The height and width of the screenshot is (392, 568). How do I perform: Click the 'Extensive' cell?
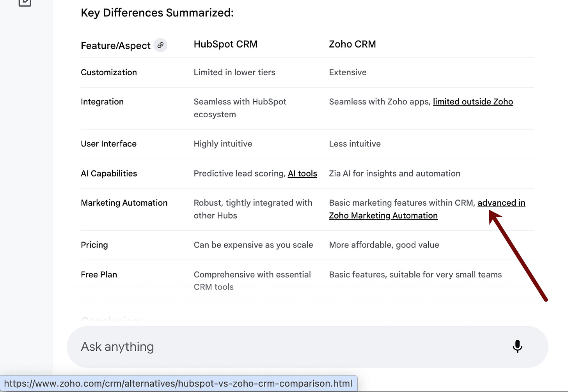[x=348, y=72]
